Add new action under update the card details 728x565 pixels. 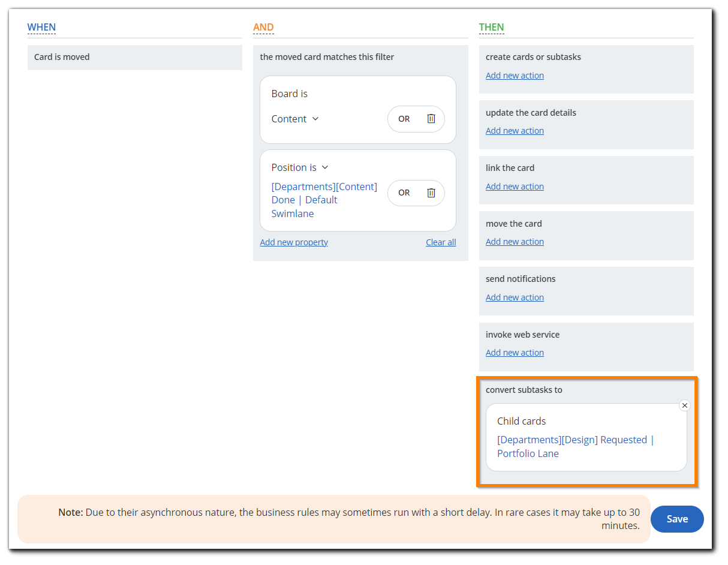515,131
